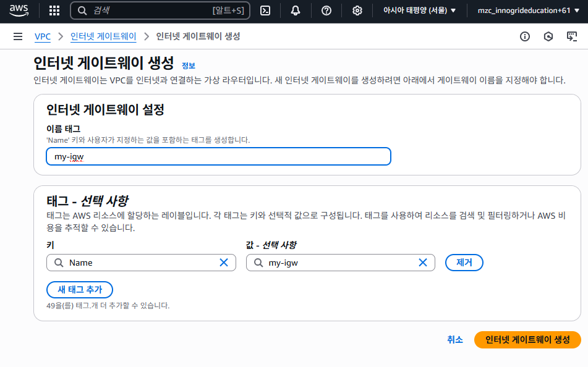Go to 인터넷 게이트웨이 breadcrumb link
The width and height of the screenshot is (588, 367).
(x=103, y=36)
